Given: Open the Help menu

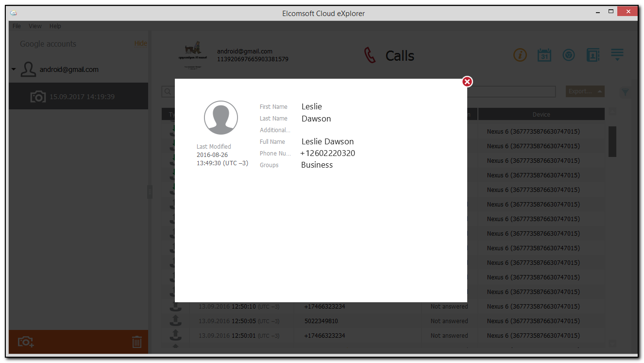Looking at the screenshot, I should tap(55, 26).
